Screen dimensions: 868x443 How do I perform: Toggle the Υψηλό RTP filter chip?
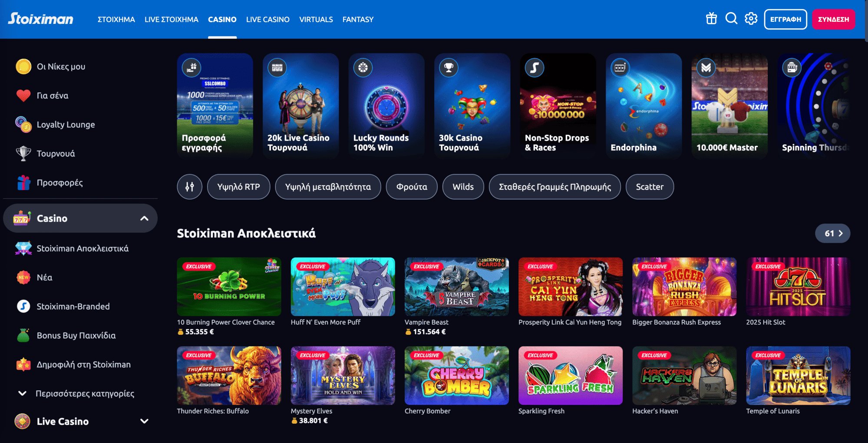238,187
